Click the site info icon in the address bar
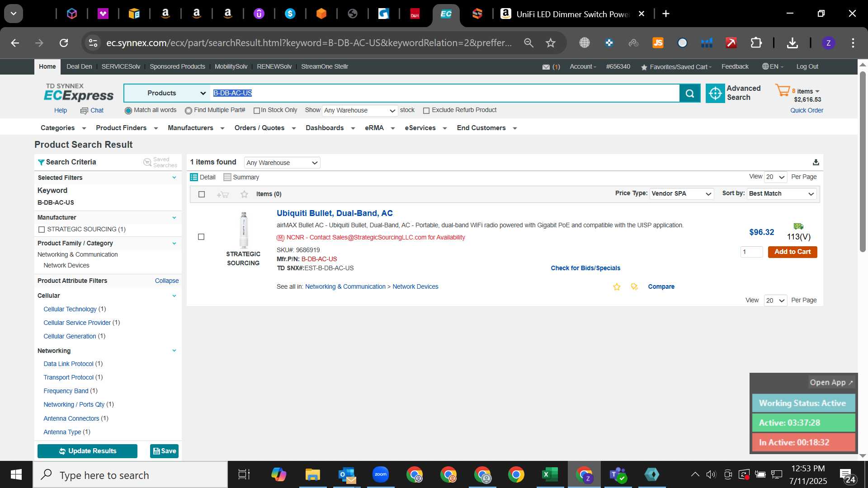 point(93,43)
